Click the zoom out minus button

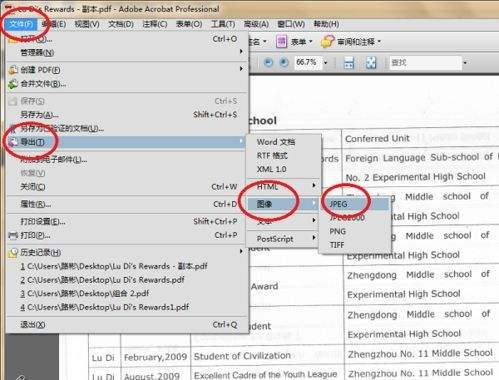[x=268, y=62]
